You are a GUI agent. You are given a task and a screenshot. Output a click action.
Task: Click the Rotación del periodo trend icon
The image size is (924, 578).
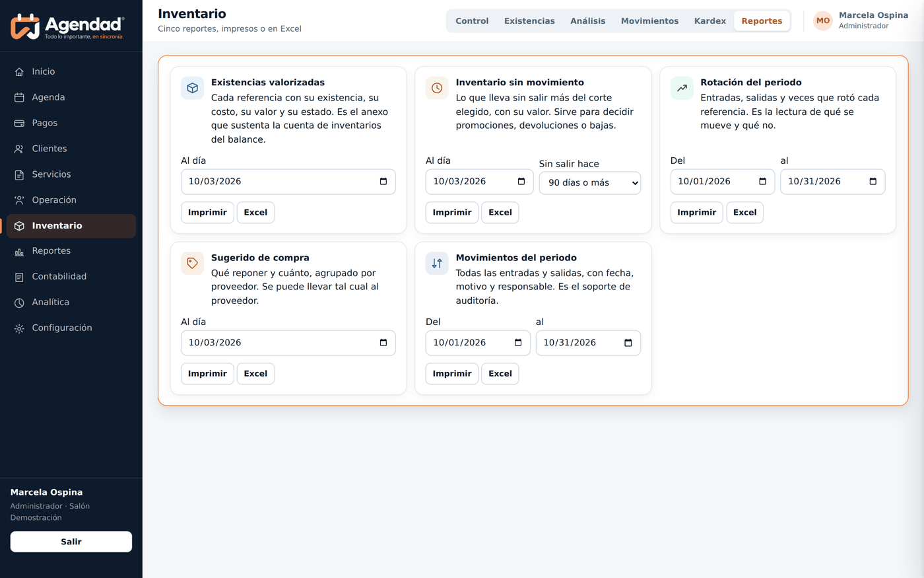coord(682,88)
